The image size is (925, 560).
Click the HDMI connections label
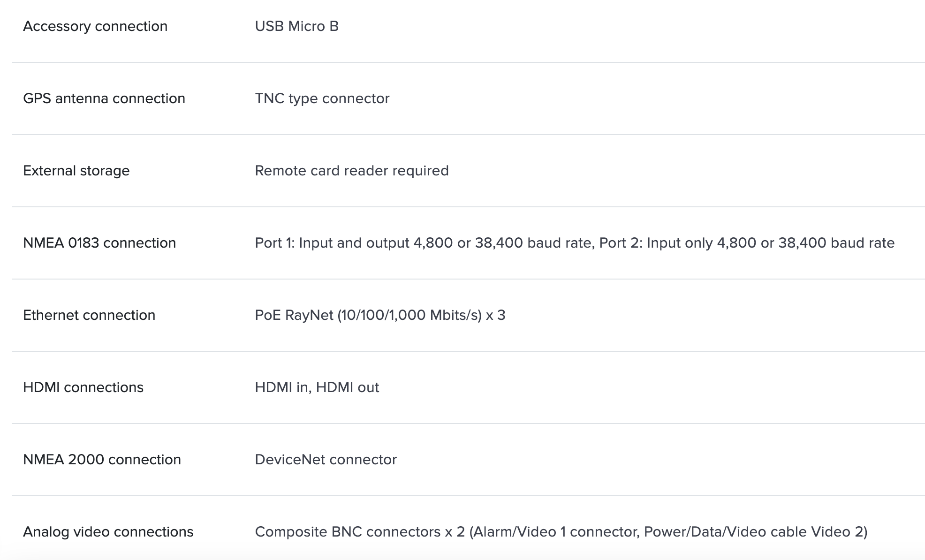coord(83,387)
